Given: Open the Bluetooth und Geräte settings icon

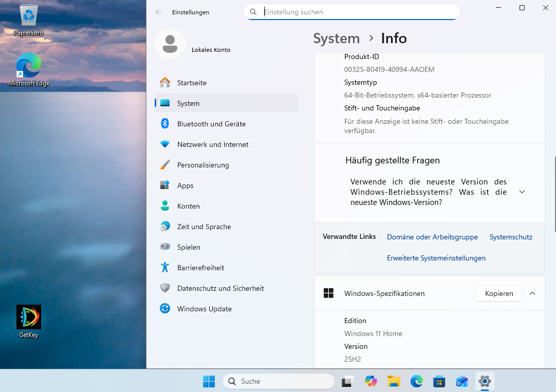Looking at the screenshot, I should (165, 124).
